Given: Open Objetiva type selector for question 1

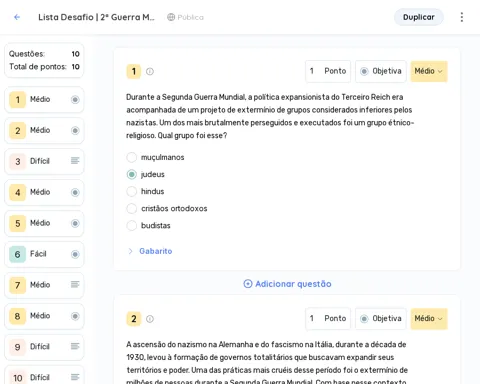Looking at the screenshot, I should 381,71.
